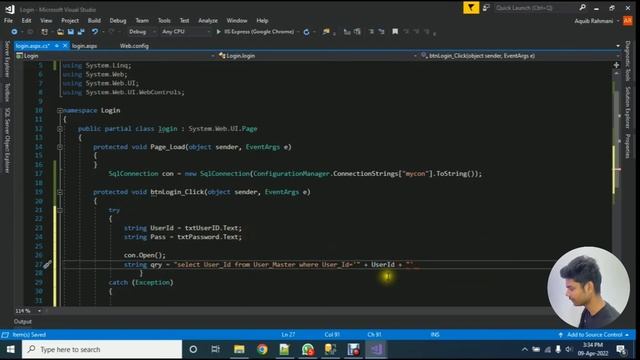The width and height of the screenshot is (640, 360).
Task: Click the Save All icon
Action: (x=81, y=31)
